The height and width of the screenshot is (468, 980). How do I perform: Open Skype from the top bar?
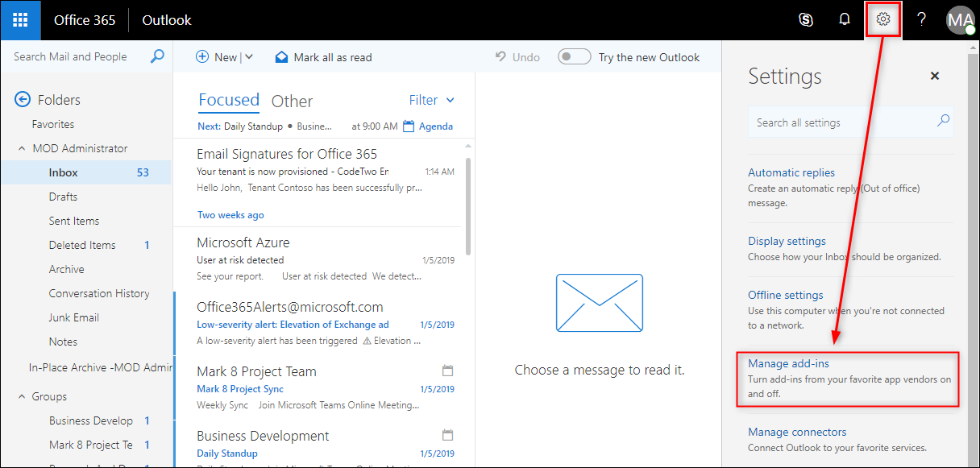806,19
